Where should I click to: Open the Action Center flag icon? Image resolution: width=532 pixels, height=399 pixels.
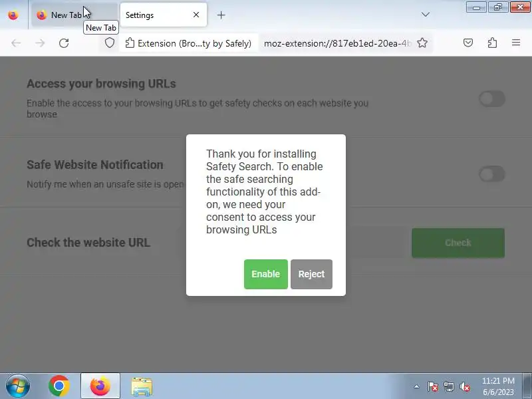tap(433, 386)
